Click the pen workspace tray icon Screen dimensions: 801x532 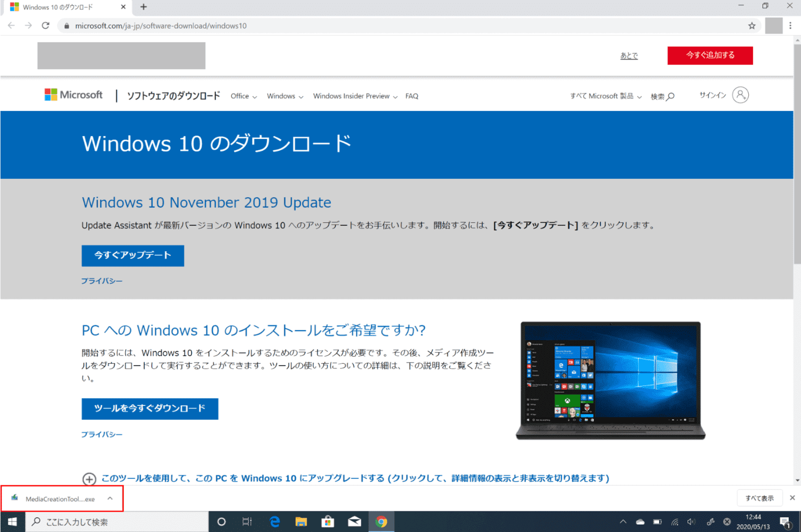click(710, 522)
